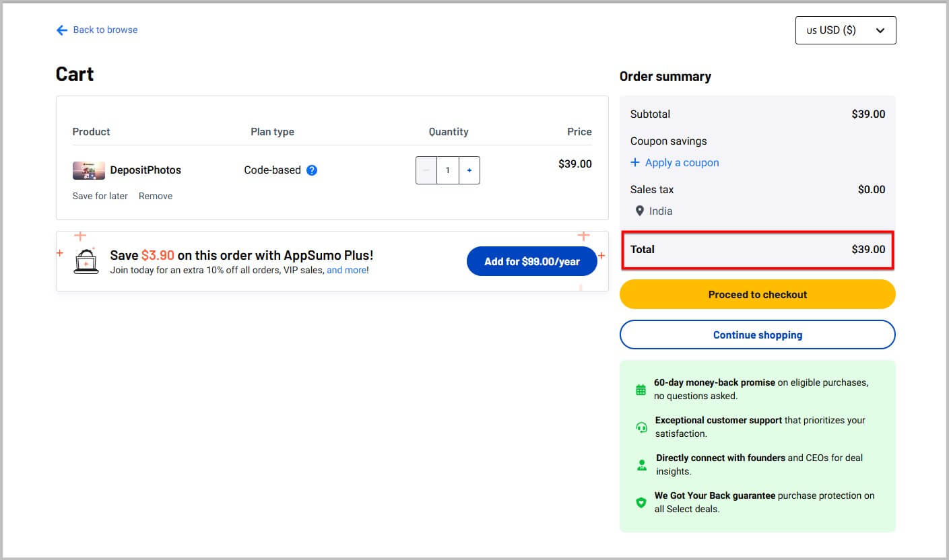
Task: Open the "and more" link
Action: pos(346,271)
